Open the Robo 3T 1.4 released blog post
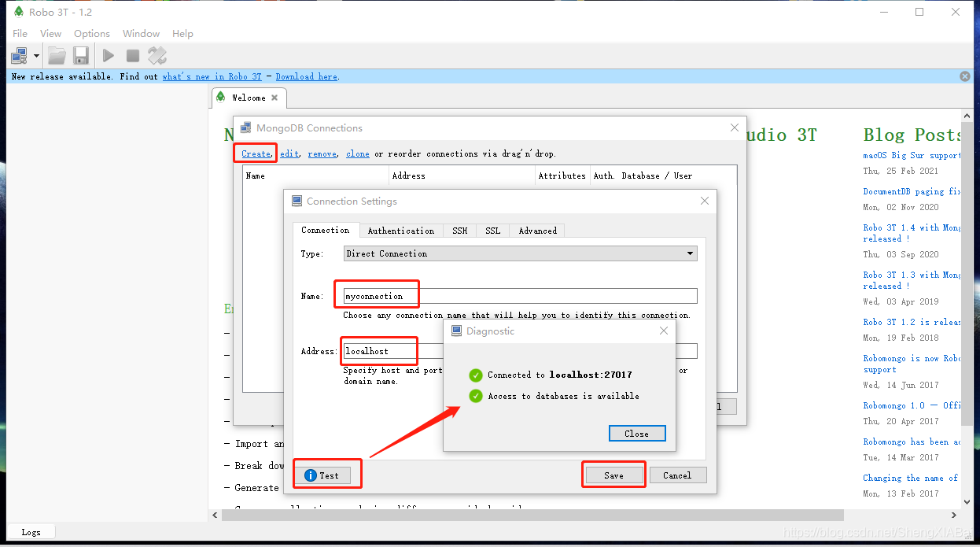 coord(912,233)
